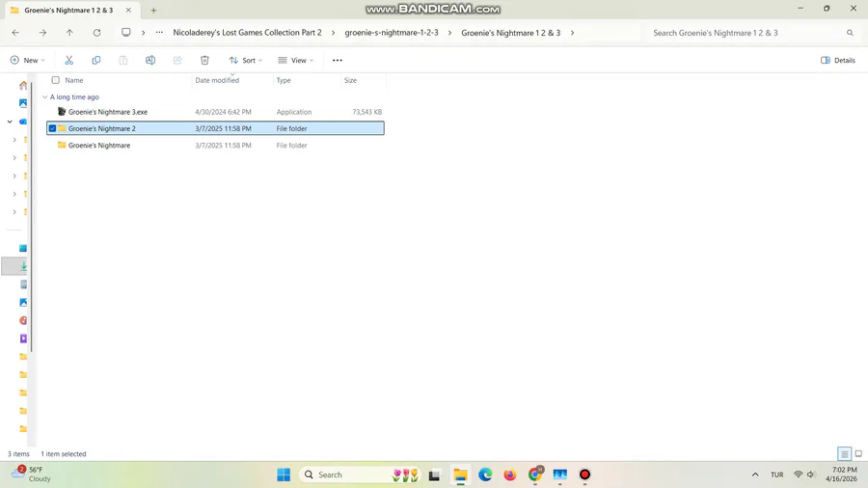Click the 73,543 KB size cell
The width and height of the screenshot is (868, 488).
click(367, 112)
